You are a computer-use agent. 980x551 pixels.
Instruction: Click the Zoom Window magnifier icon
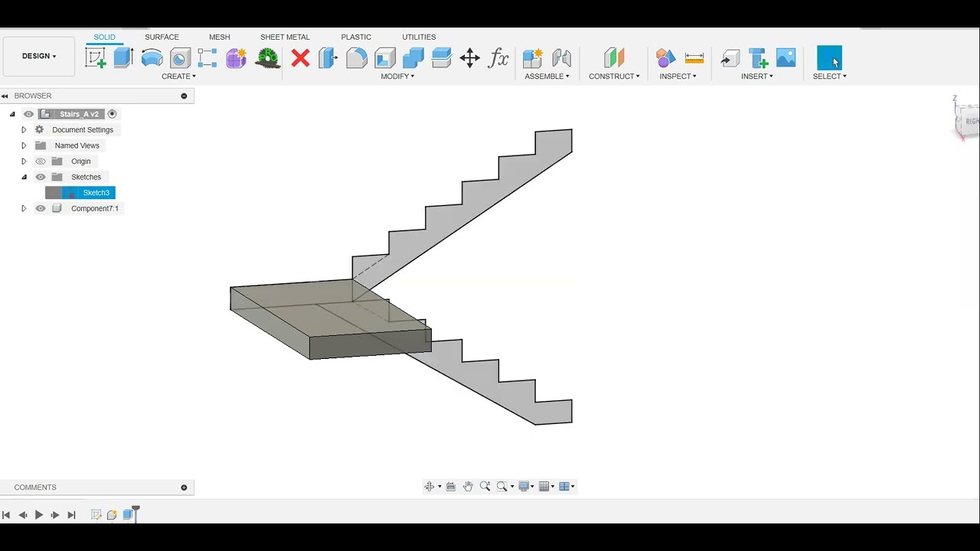coord(502,487)
